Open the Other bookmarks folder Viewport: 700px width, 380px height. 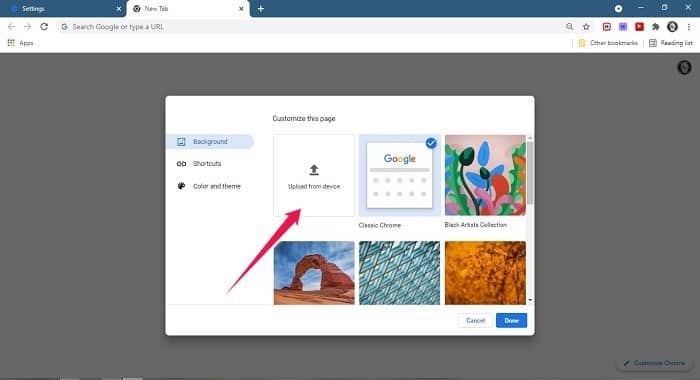[x=608, y=43]
